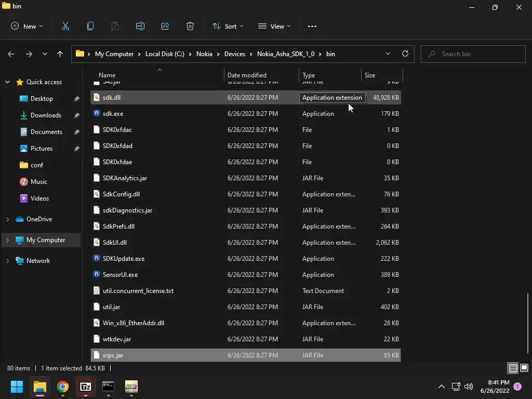Open clock and date notification area
Image resolution: width=532 pixels, height=399 pixels.
tap(495, 387)
